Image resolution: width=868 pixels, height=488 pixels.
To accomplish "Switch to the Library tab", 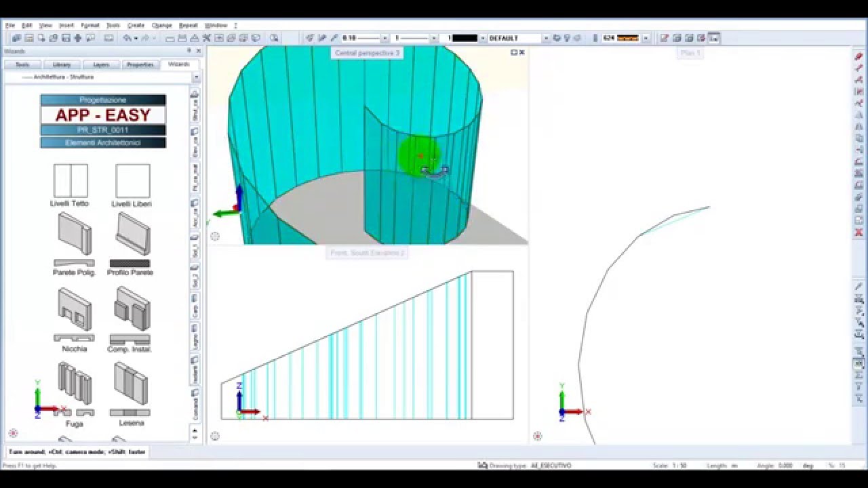I will 62,64.
